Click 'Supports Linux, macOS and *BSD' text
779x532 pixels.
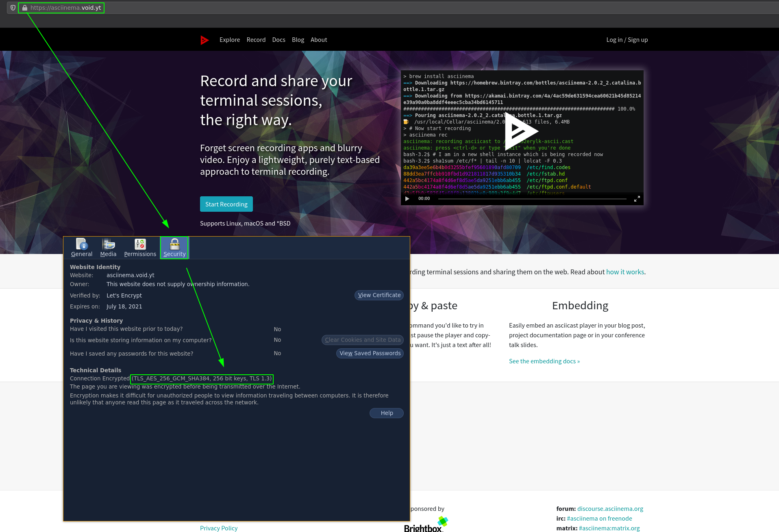click(x=245, y=224)
